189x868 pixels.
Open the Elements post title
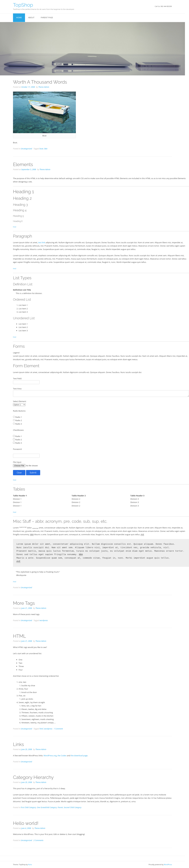point(23,164)
